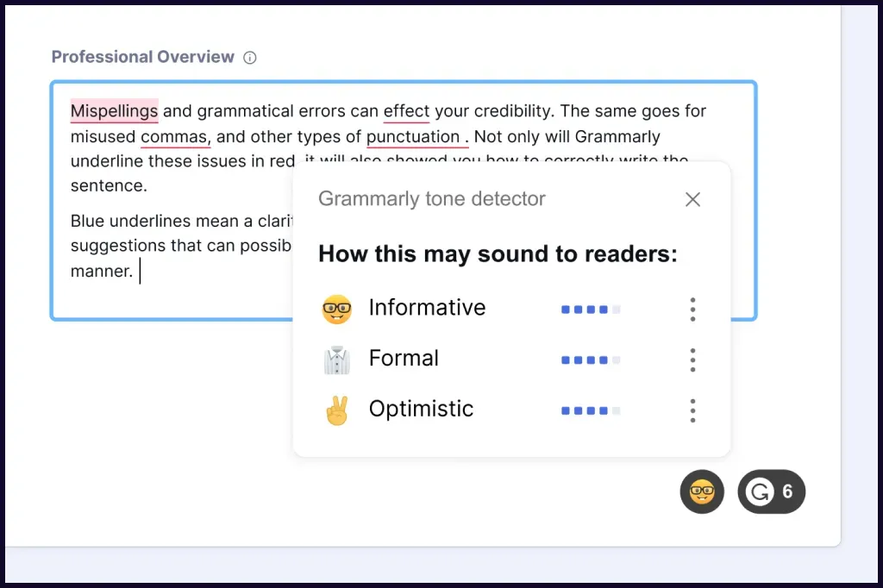Close the Grammarly tone detector popup
Screen dimensions: 883x588
(x=692, y=199)
